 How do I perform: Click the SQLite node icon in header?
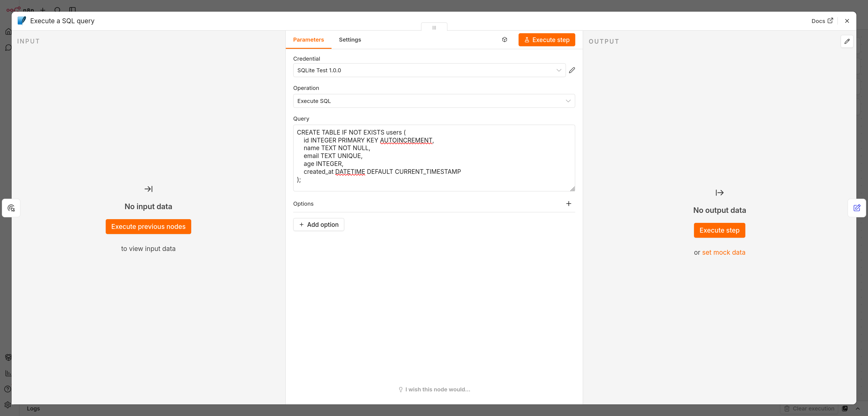22,20
